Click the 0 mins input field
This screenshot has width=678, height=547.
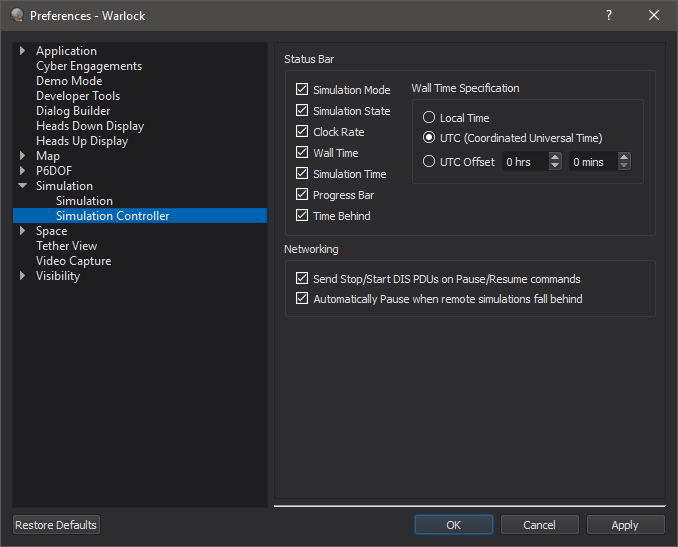point(593,162)
